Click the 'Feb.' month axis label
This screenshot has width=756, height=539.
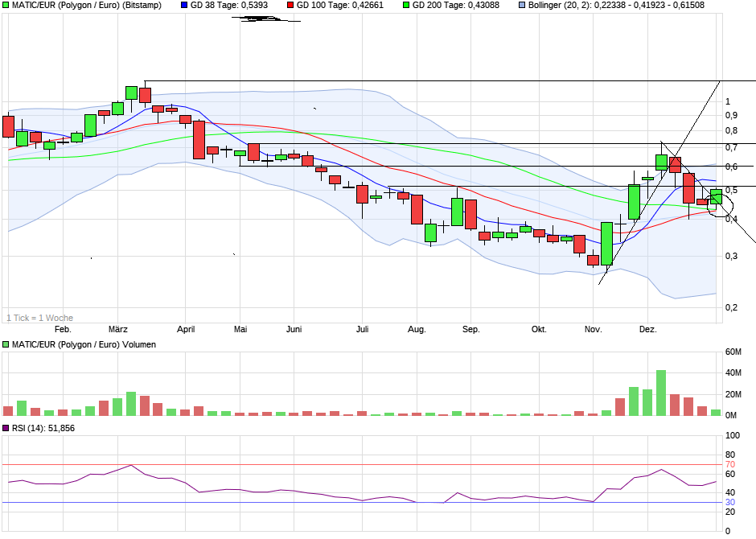(x=63, y=329)
